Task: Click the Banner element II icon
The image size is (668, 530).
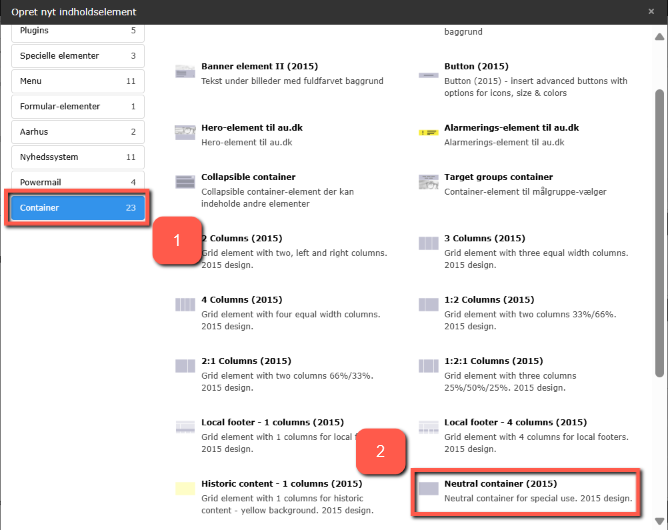Action: tap(184, 72)
